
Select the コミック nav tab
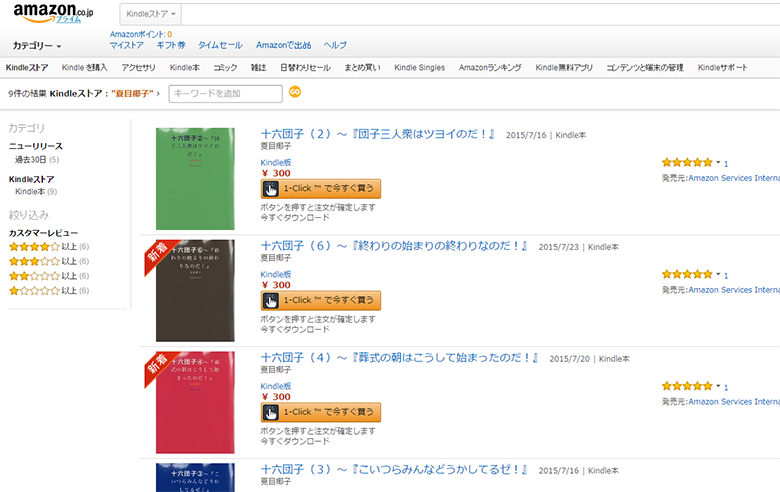225,68
